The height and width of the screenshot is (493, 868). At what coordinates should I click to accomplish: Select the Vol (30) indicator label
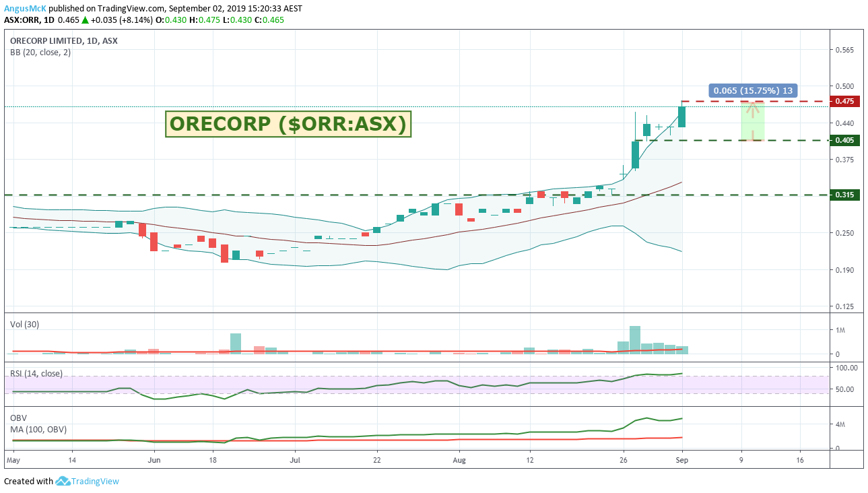point(25,324)
